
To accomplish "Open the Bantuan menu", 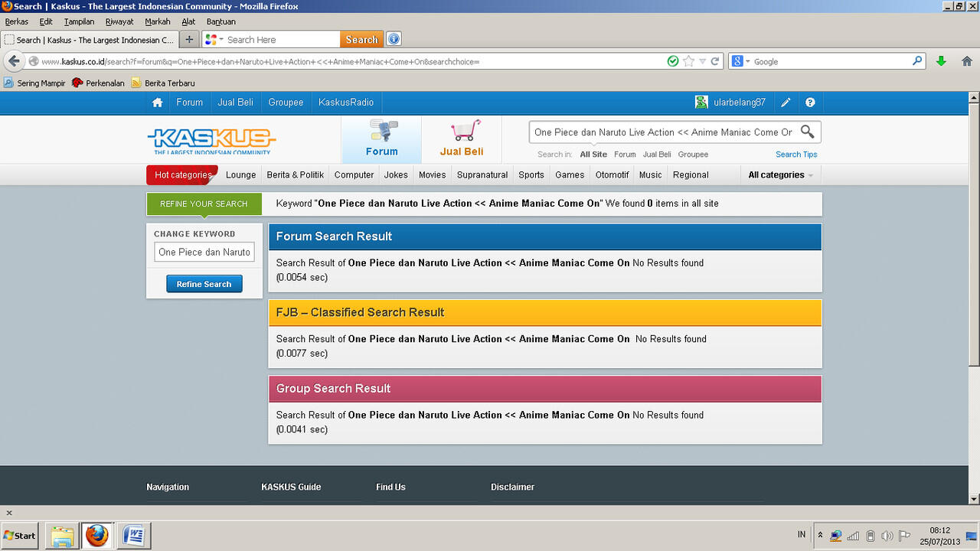I will pos(221,21).
